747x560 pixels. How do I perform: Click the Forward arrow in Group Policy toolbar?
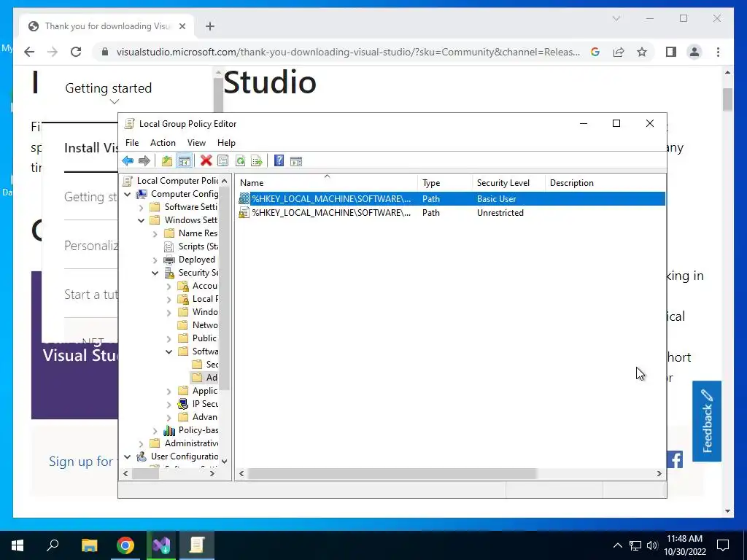point(144,161)
